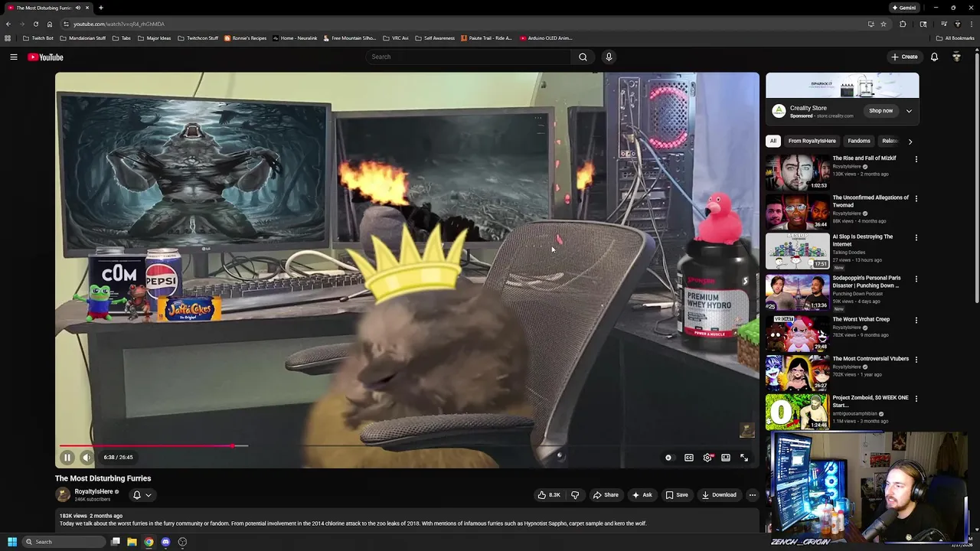Pause the video

pos(67,458)
